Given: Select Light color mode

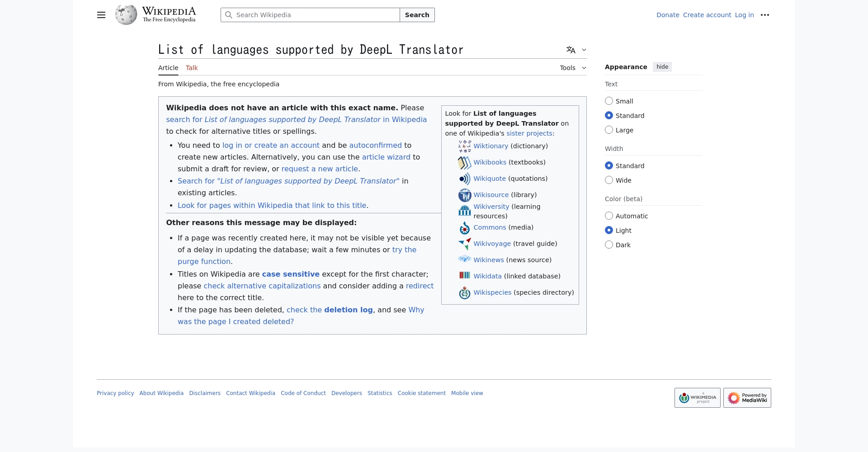Looking at the screenshot, I should pyautogui.click(x=609, y=231).
